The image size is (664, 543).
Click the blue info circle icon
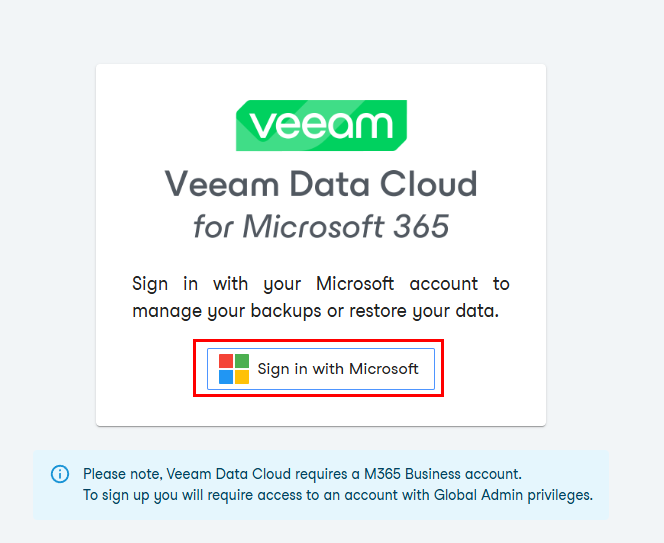[x=60, y=474]
